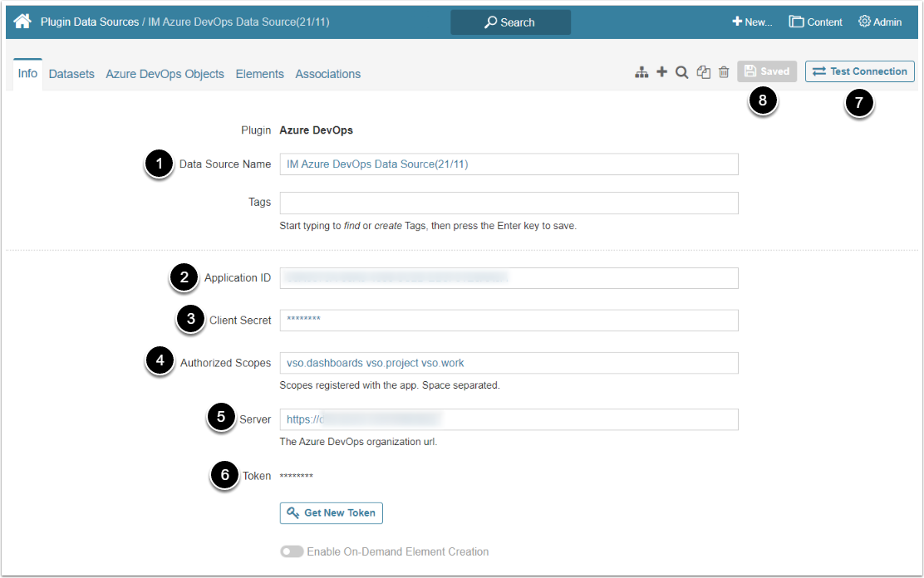Image resolution: width=924 pixels, height=578 pixels.
Task: Click the magnifier search icon in toolbar
Action: tap(681, 72)
